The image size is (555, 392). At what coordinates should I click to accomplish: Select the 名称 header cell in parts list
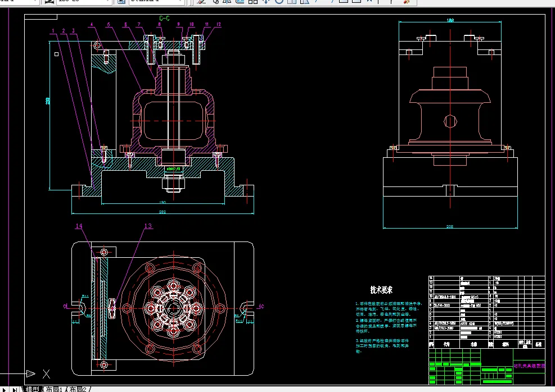coord(474,344)
